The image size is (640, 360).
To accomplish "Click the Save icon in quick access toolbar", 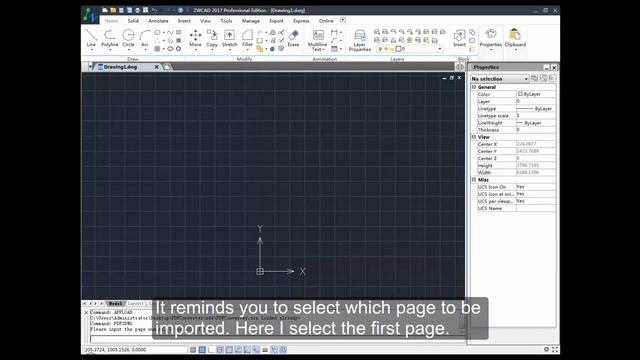I will pos(121,10).
